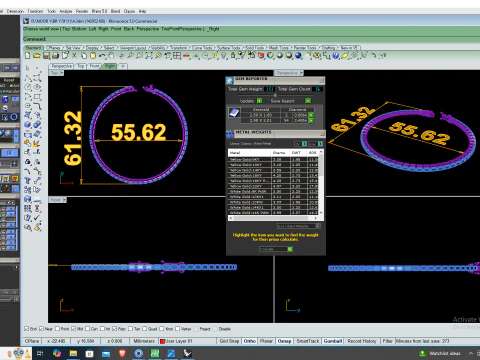
Task: Click the red car Set View icon
Action: [186, 56]
